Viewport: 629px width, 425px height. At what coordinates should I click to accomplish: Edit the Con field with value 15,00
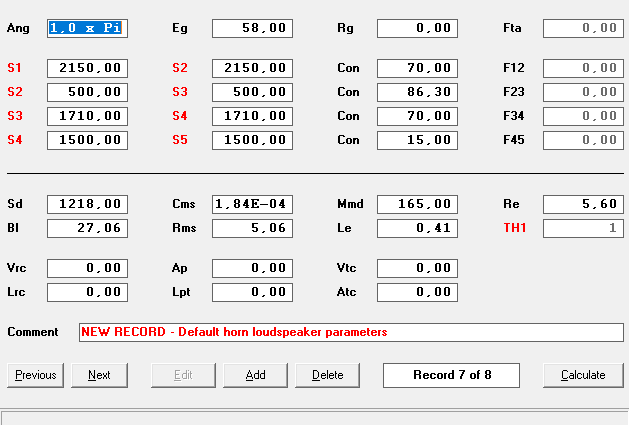pyautogui.click(x=417, y=140)
